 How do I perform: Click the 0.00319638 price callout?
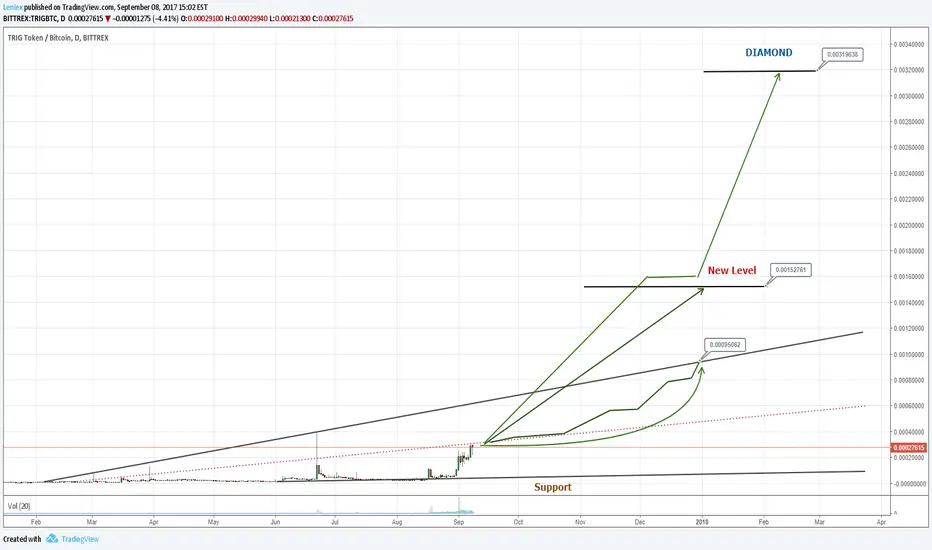click(x=842, y=55)
